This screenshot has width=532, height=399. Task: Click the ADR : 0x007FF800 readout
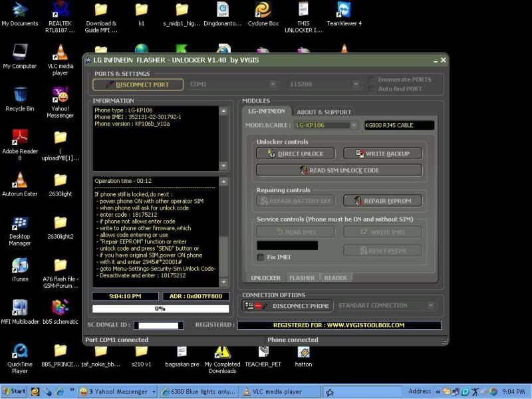[x=196, y=296]
